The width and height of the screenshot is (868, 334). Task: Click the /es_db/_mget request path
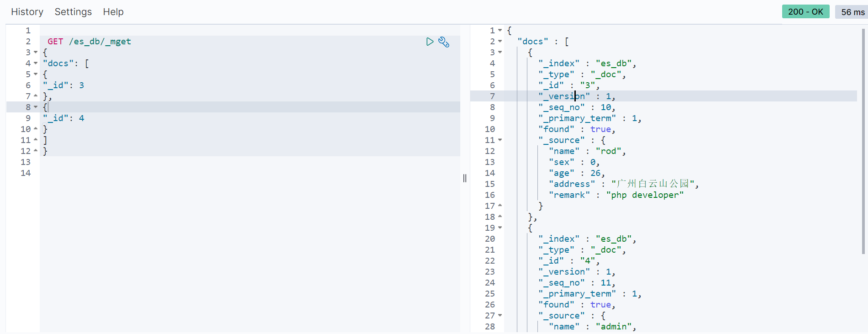pyautogui.click(x=100, y=42)
